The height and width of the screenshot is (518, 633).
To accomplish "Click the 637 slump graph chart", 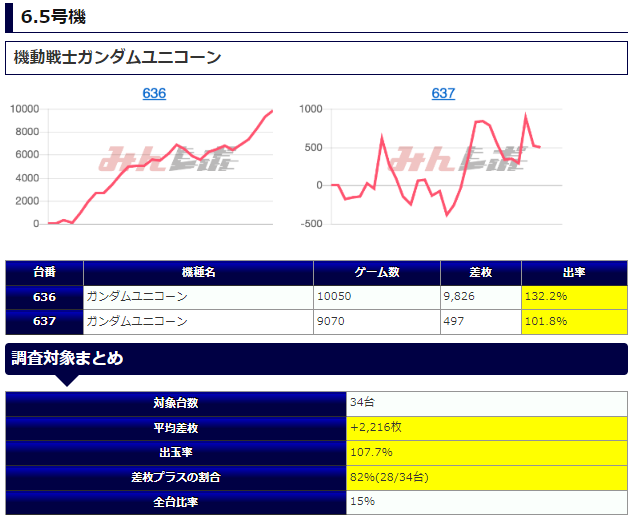I will tap(431, 166).
